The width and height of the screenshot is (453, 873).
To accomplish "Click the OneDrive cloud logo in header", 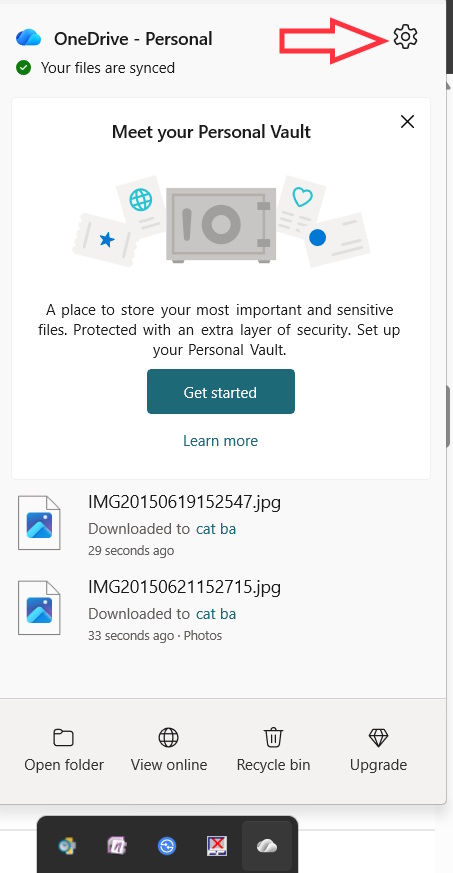I will click(x=28, y=38).
